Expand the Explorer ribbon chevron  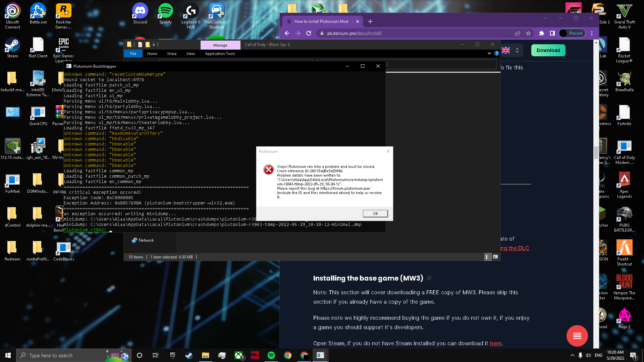tap(489, 53)
